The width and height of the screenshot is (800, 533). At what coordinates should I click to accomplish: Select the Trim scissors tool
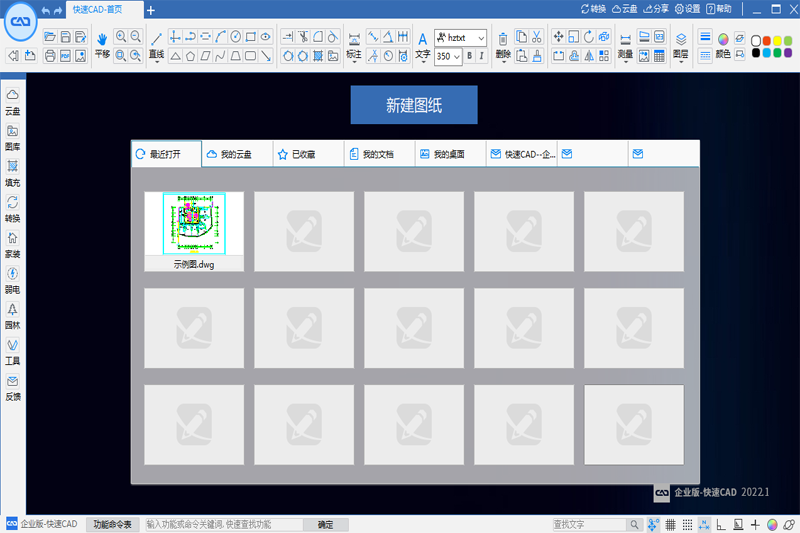(x=303, y=37)
